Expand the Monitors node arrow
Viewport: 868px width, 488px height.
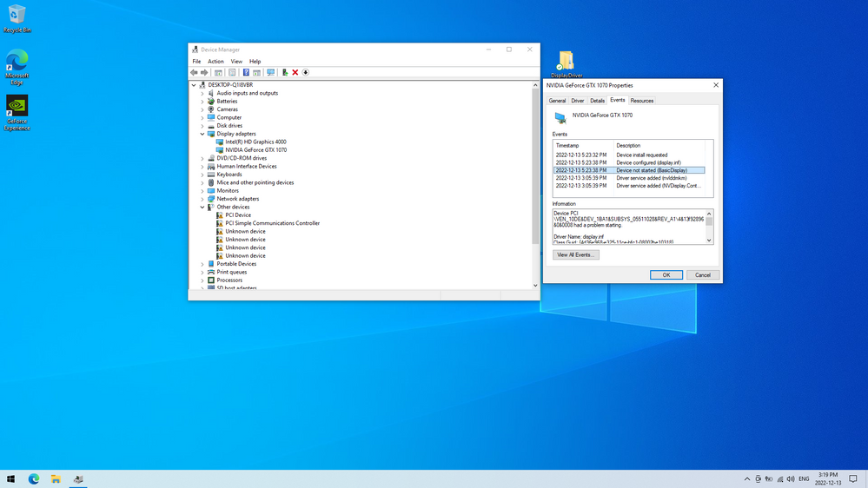click(x=202, y=191)
